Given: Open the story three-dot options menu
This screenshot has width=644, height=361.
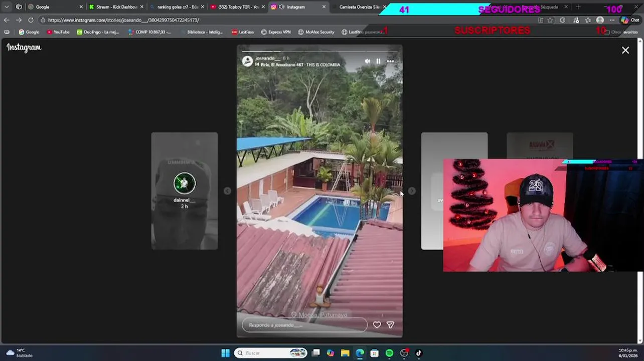Looking at the screenshot, I should point(390,61).
